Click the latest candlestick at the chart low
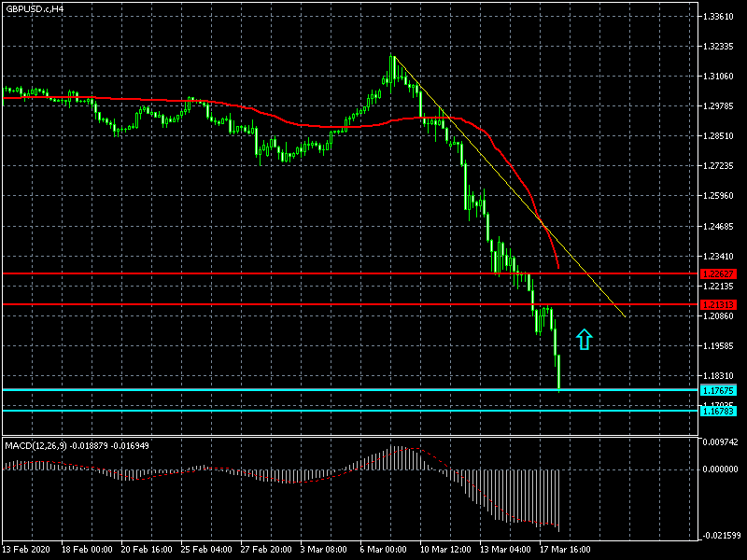 [559, 373]
